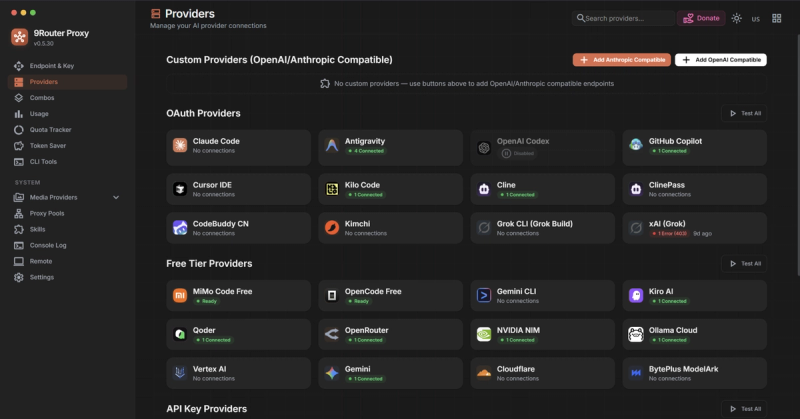The image size is (800, 419).
Task: Select the Cloudflare provider icon
Action: (x=484, y=373)
